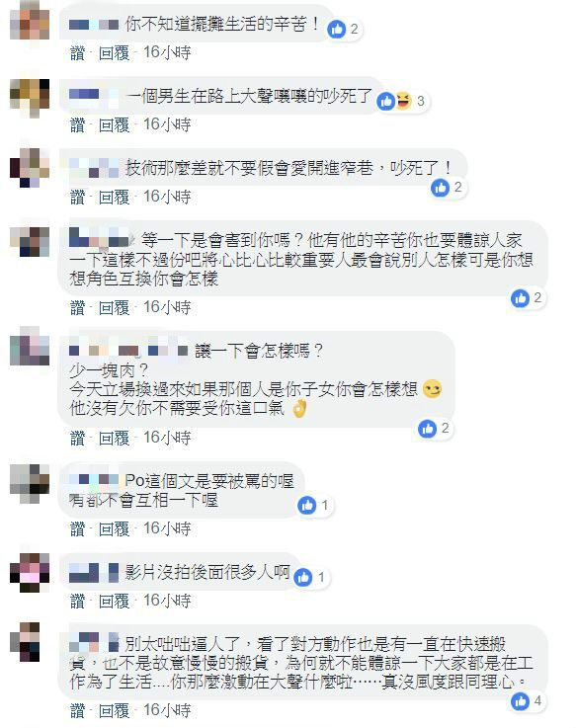Open like count on 等一下是會害到你嗎 comment

click(537, 297)
